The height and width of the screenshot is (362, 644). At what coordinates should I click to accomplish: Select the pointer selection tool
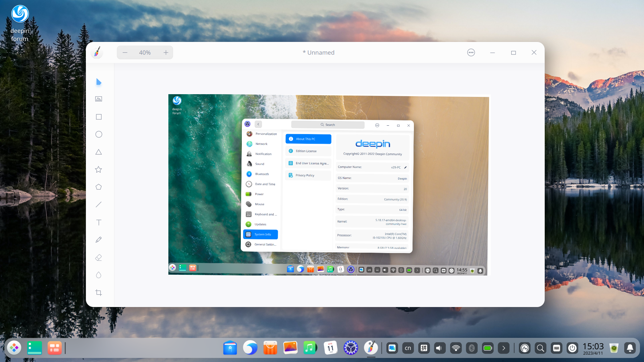tap(98, 82)
